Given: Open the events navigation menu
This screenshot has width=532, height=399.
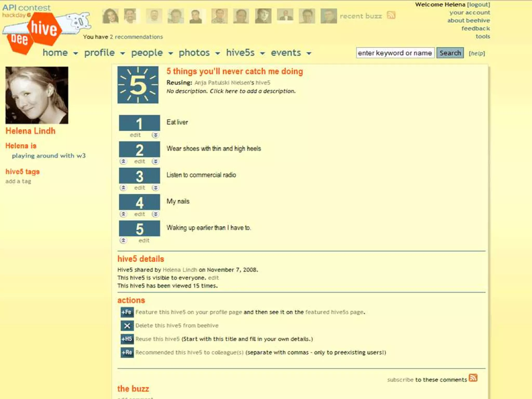Looking at the screenshot, I should coord(286,53).
